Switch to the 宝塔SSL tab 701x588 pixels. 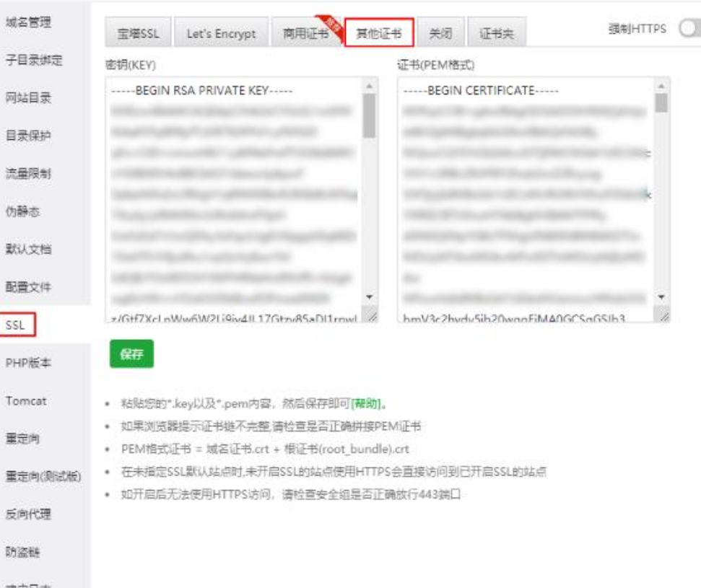138,34
